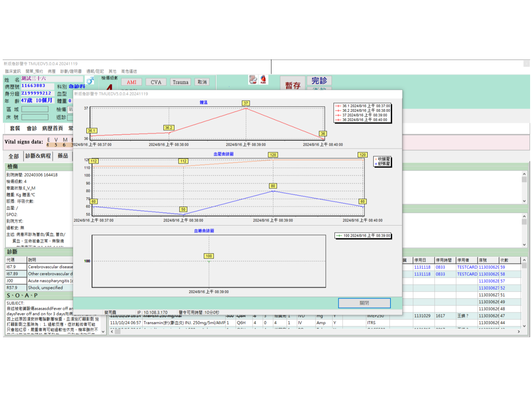
Task: Click blood sugar legend 100 2024/8/16
Action: coord(363,236)
